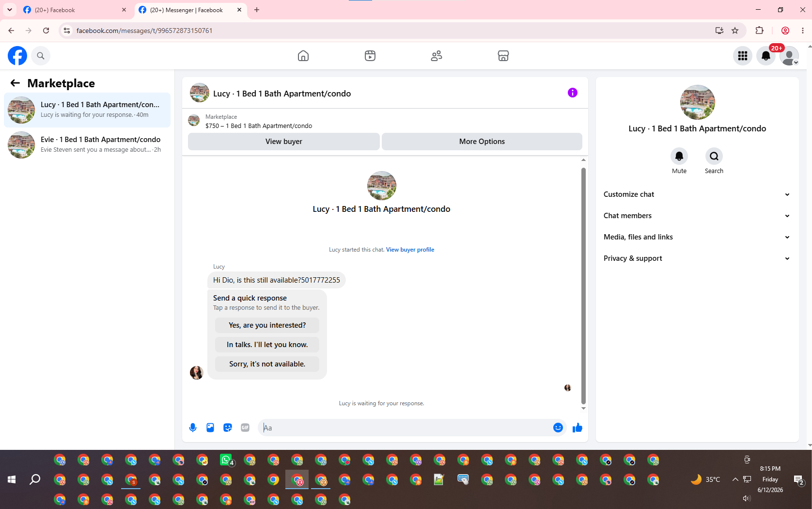Open the $750 listing details
The width and height of the screenshot is (812, 509).
(x=259, y=126)
